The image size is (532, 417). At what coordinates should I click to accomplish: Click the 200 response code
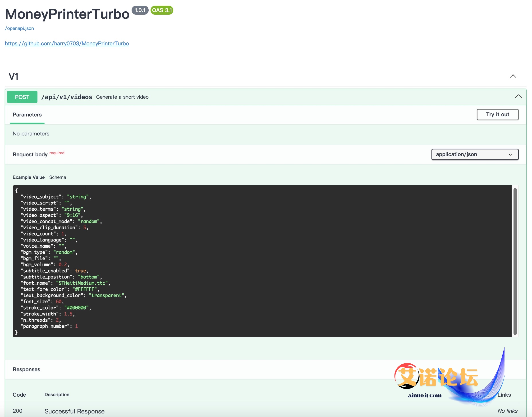pyautogui.click(x=17, y=411)
